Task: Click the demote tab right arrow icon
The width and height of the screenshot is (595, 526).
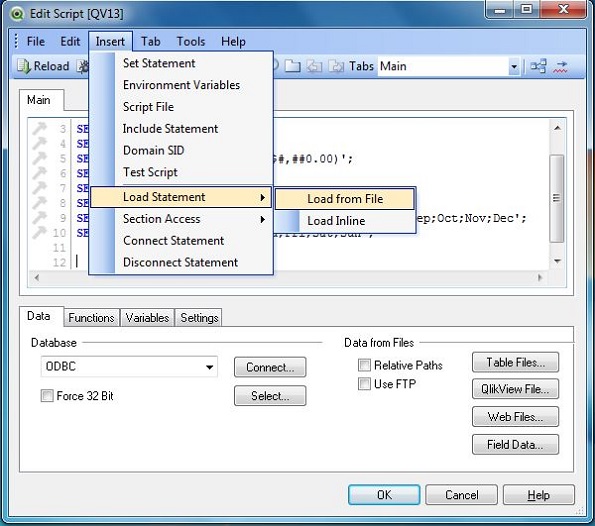Action: (336, 66)
